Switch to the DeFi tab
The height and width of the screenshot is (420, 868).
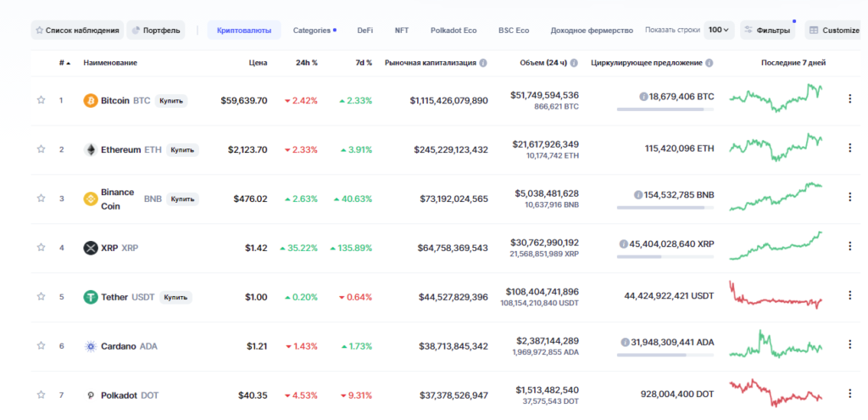pos(364,31)
